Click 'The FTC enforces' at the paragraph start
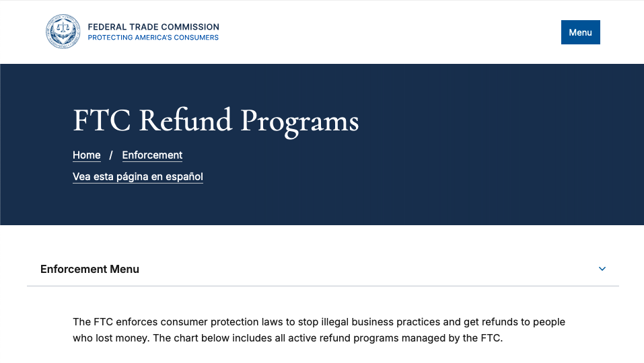Image resolution: width=644 pixels, height=363 pixels. (x=109, y=322)
